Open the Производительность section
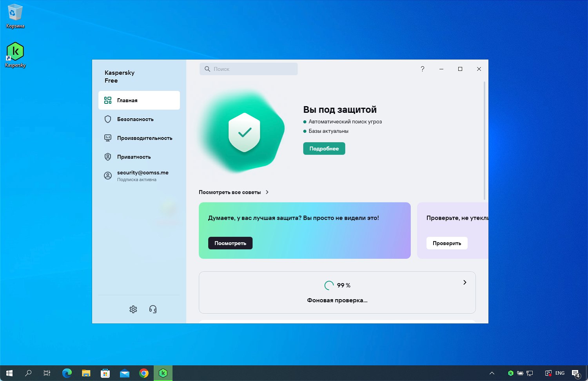This screenshot has width=588, height=381. [139, 138]
